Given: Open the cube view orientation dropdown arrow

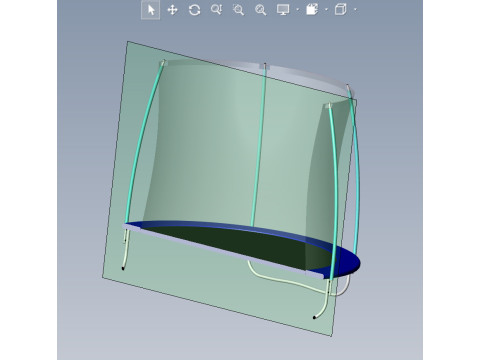Looking at the screenshot, I should click(x=355, y=10).
